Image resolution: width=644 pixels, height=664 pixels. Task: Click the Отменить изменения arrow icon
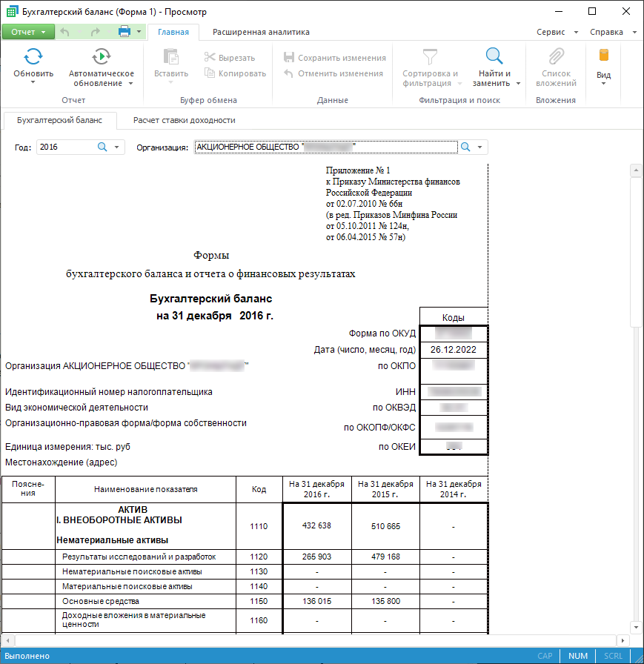click(x=289, y=73)
